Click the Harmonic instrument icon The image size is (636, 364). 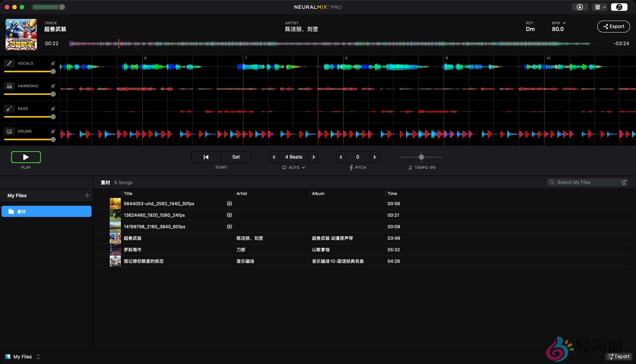click(9, 86)
